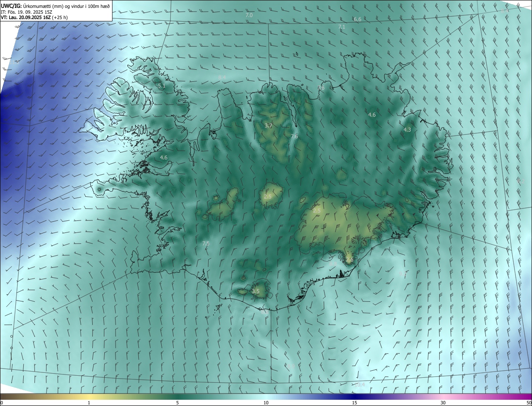Click the 5 label on the colour scale
Image resolution: width=532 pixels, height=406 pixels.
177,403
